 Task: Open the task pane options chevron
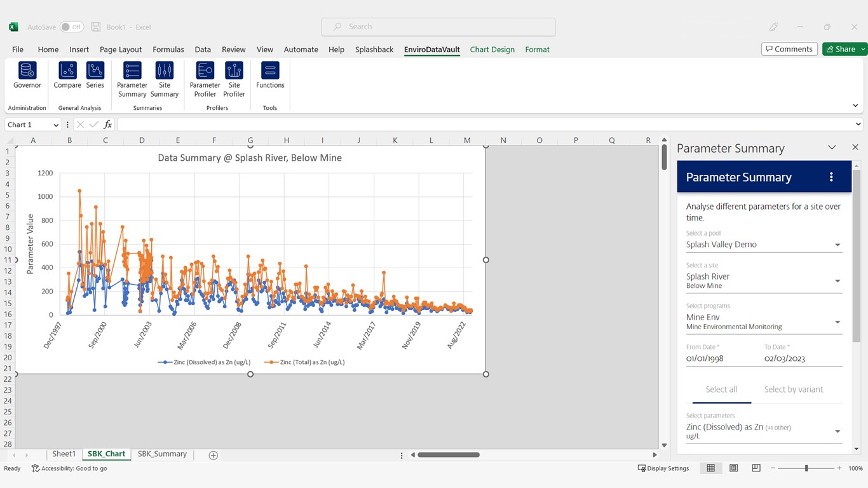(832, 147)
